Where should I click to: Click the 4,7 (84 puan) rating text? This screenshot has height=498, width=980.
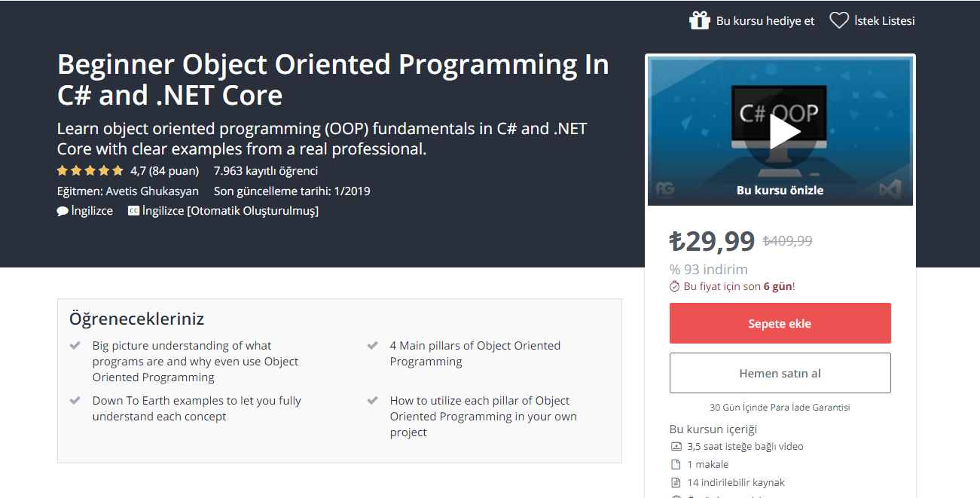(x=164, y=170)
